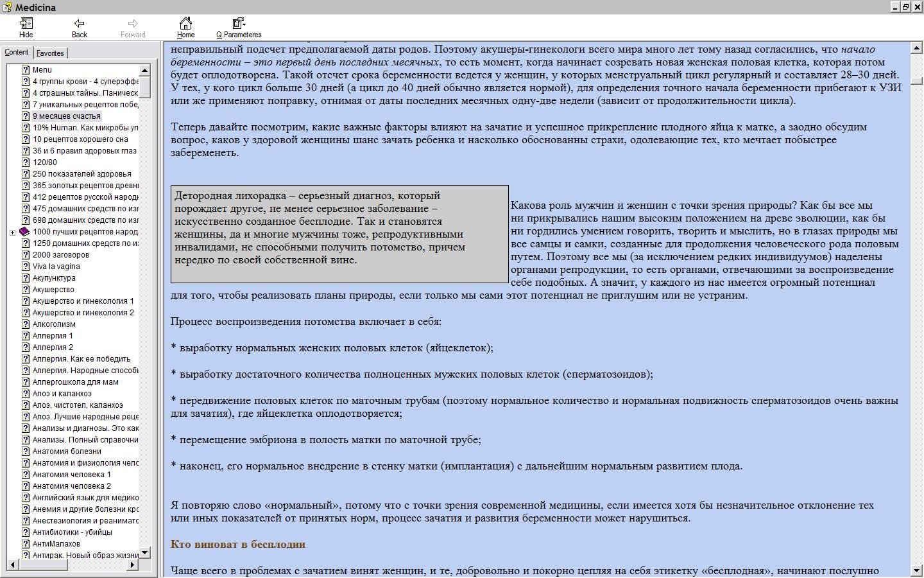Click the content pane scroll-up arrow

coord(917,47)
